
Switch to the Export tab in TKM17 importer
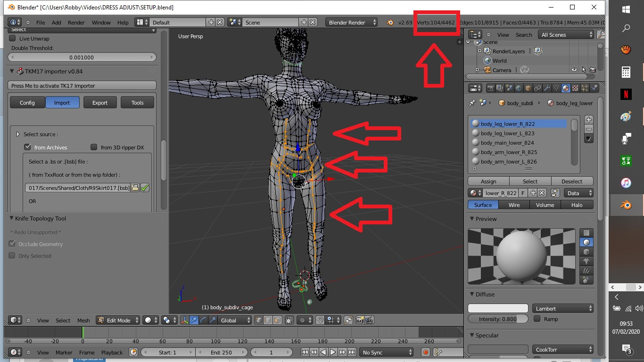pos(99,103)
